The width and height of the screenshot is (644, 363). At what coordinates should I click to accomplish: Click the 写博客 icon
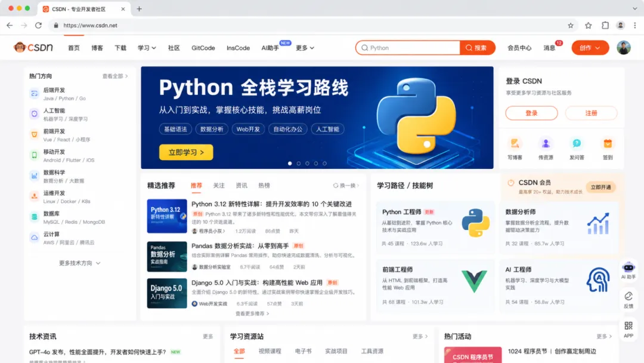pos(515,143)
